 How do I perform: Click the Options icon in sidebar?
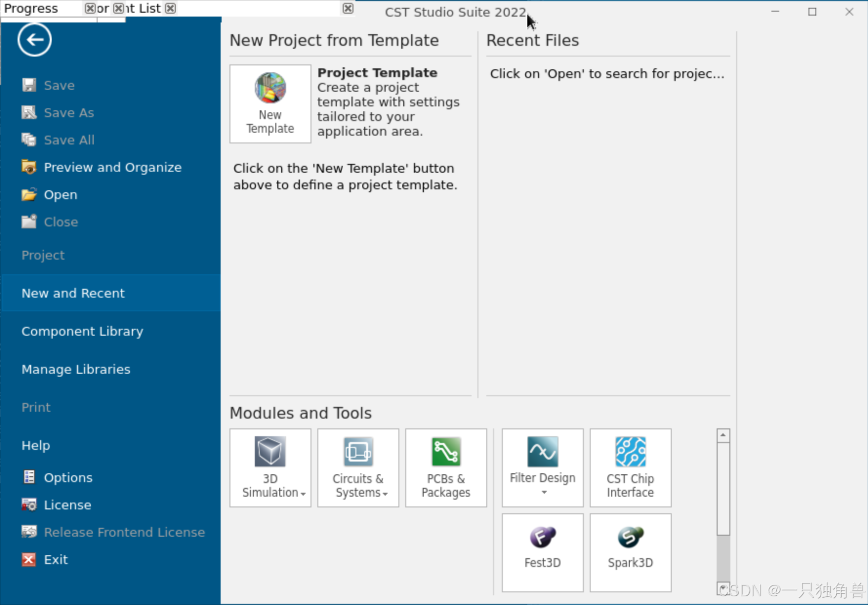tap(29, 477)
